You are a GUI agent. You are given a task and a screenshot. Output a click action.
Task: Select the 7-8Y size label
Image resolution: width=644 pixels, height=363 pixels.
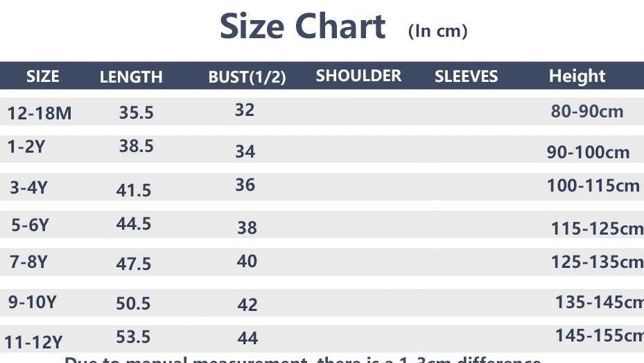[x=28, y=262]
